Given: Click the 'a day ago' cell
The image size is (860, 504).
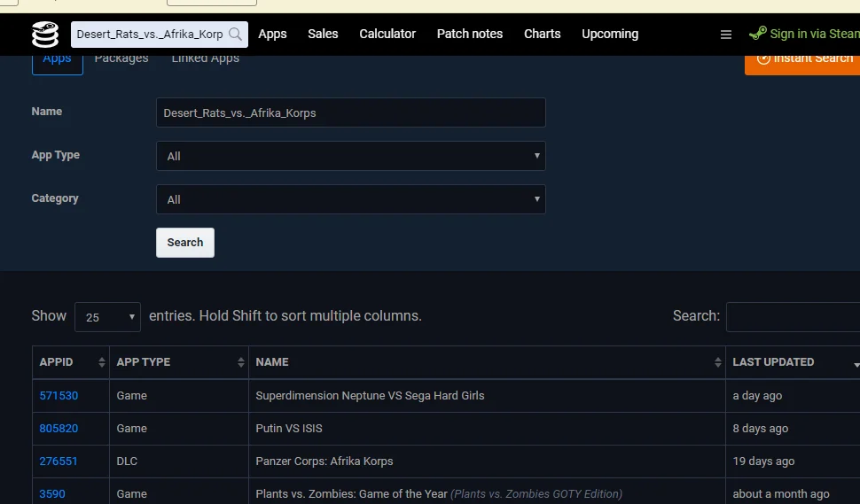Looking at the screenshot, I should point(793,396).
